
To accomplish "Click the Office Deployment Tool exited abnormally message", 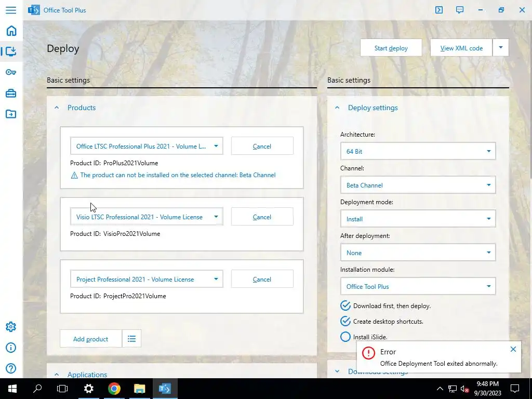I will tap(438, 364).
